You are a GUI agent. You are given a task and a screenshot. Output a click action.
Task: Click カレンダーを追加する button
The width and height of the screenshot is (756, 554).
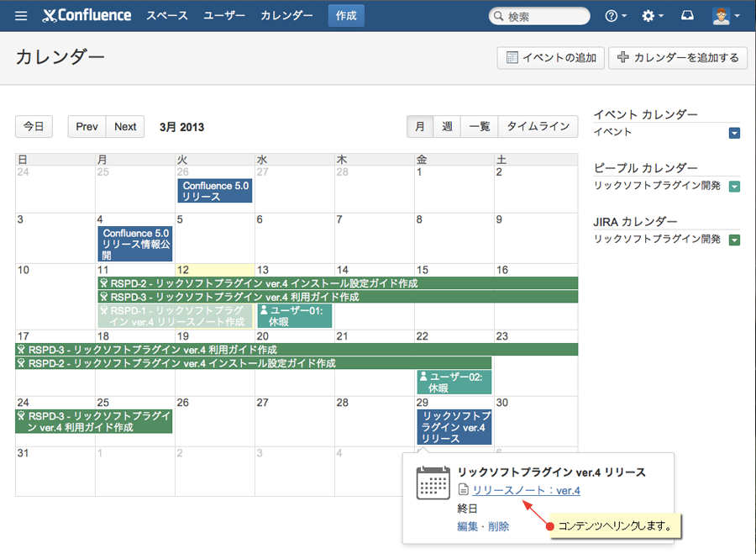[x=677, y=58]
